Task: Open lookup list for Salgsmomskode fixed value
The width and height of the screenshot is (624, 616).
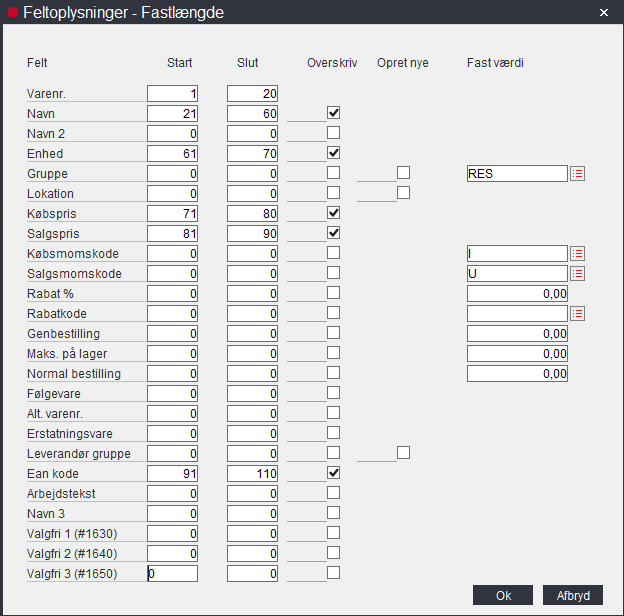Action: 577,273
